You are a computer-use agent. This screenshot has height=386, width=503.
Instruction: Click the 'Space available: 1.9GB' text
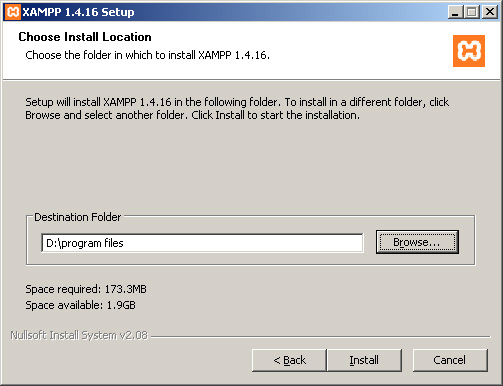(x=80, y=305)
